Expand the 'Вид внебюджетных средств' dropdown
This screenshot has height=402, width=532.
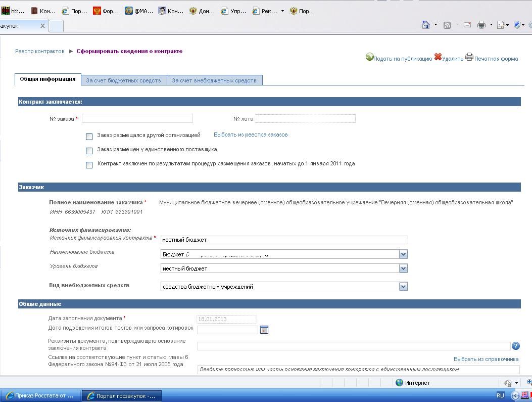[403, 287]
